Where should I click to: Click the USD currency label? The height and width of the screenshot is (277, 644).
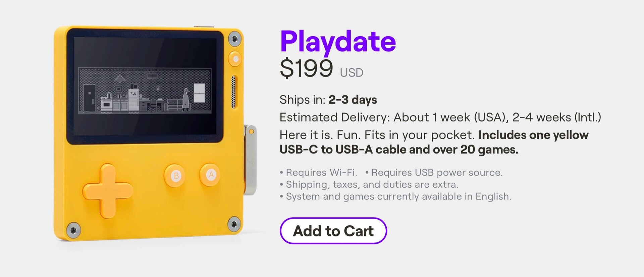click(x=352, y=73)
